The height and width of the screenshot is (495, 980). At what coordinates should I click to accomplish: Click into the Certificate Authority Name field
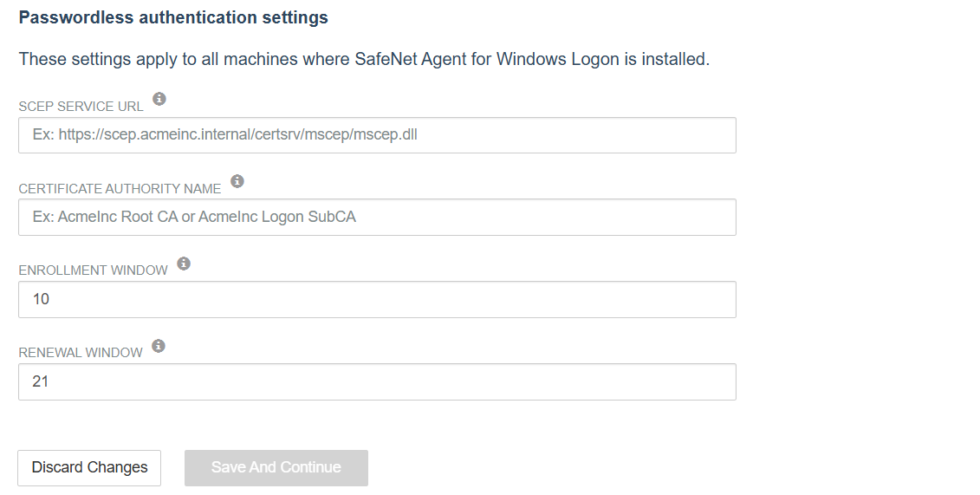coord(377,217)
